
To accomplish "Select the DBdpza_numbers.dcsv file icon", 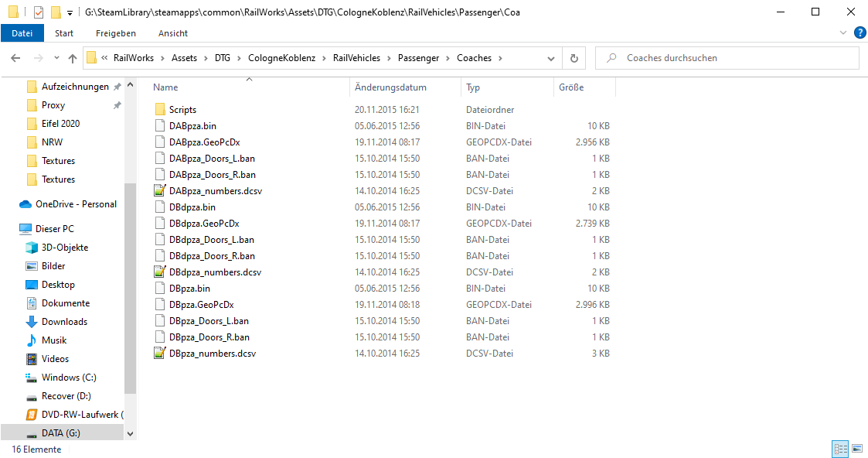I will click(x=160, y=272).
